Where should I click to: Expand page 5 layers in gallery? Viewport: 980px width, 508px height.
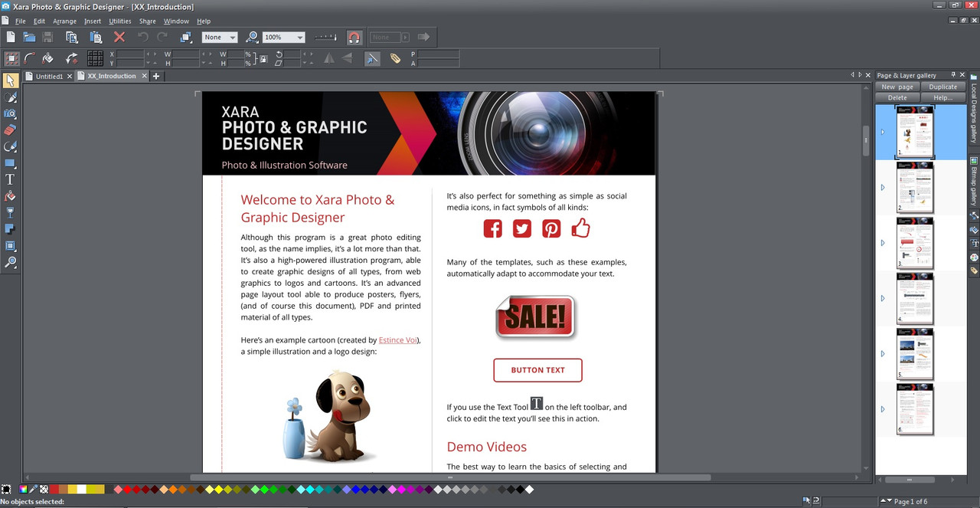[x=883, y=354]
